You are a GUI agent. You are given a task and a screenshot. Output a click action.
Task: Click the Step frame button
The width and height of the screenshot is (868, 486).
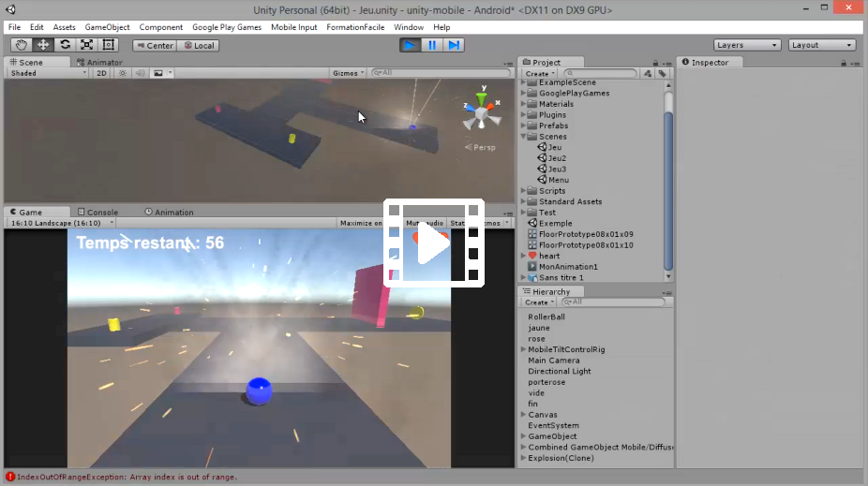[454, 45]
